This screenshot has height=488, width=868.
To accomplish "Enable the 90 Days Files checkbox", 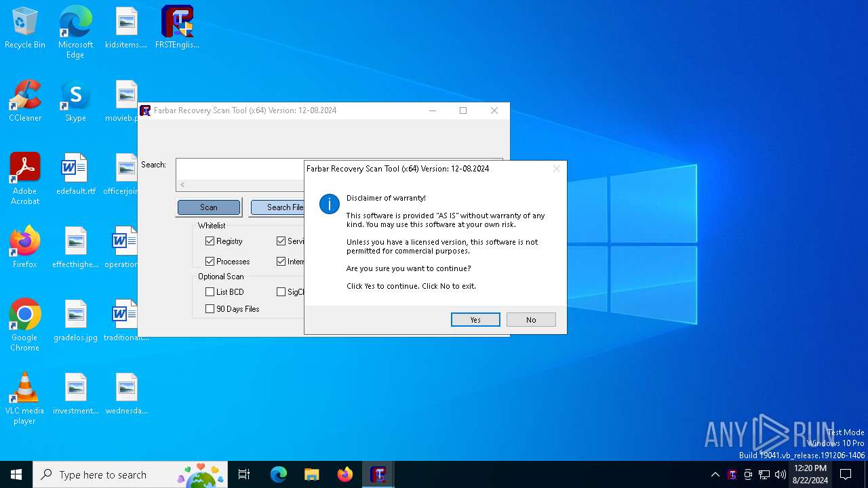I will (x=210, y=309).
